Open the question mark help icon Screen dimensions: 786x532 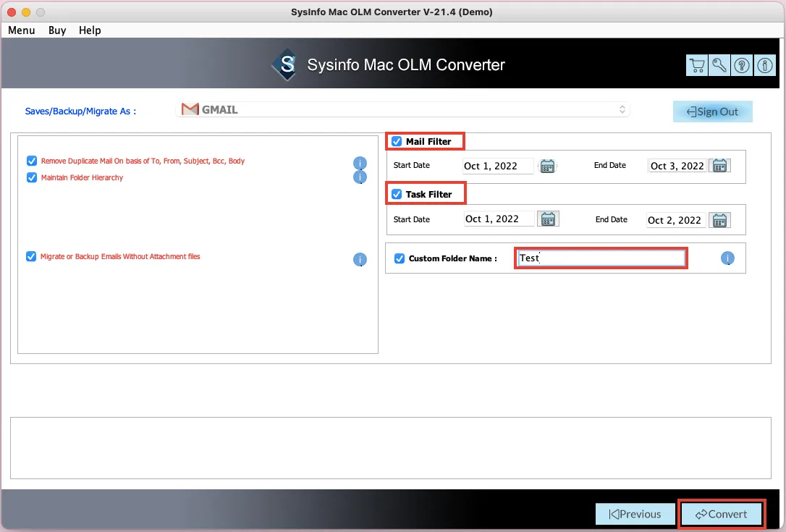pyautogui.click(x=742, y=66)
